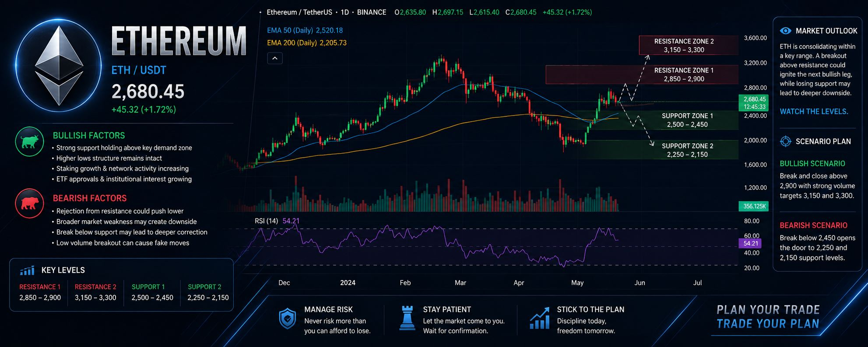The height and width of the screenshot is (347, 868).
Task: Click the 2024 label on the time axis
Action: (348, 283)
